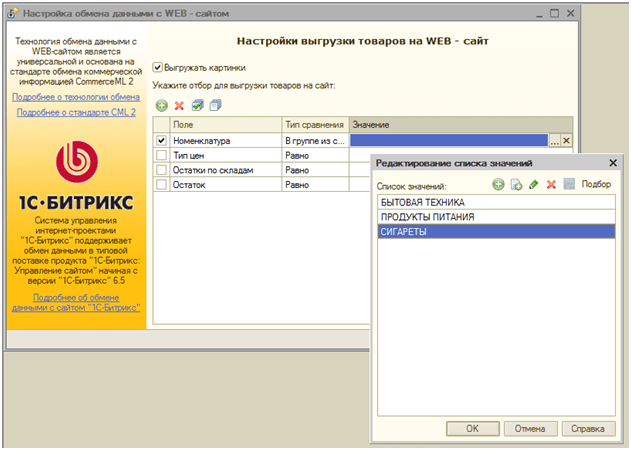This screenshot has height=450, width=631.
Task: Click the red delete filter row icon
Action: pyautogui.click(x=179, y=106)
